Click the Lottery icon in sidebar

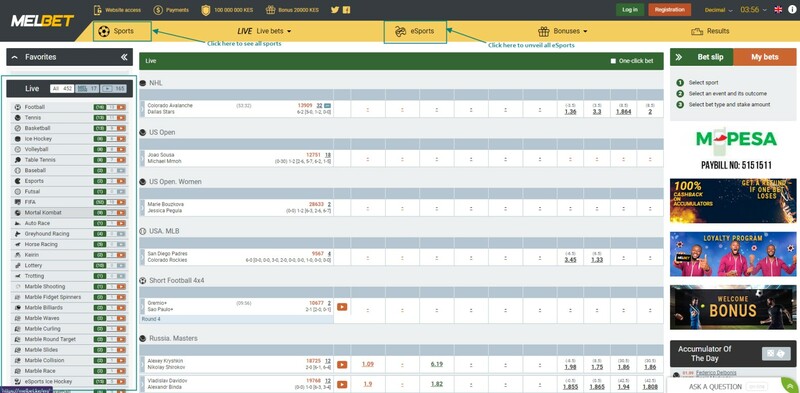coord(18,265)
